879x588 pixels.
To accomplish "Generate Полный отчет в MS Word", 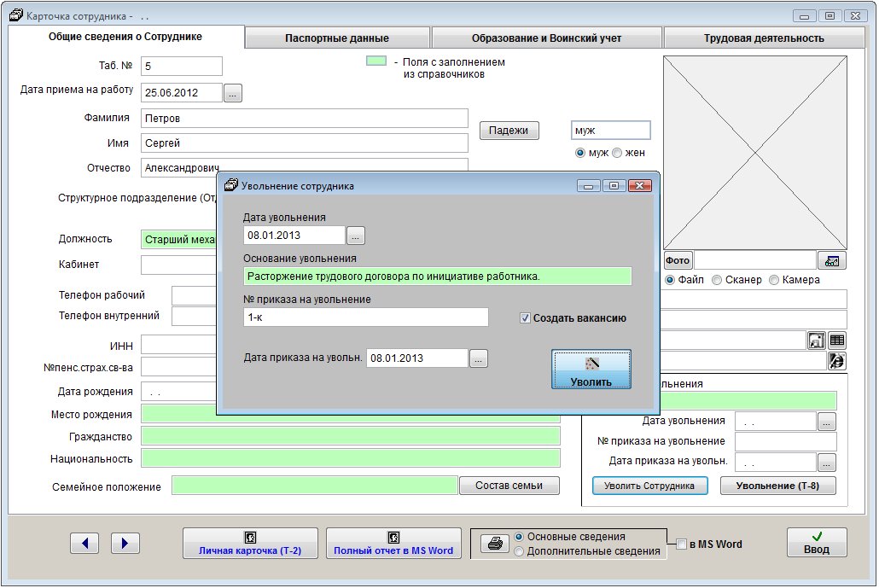I will point(393,543).
